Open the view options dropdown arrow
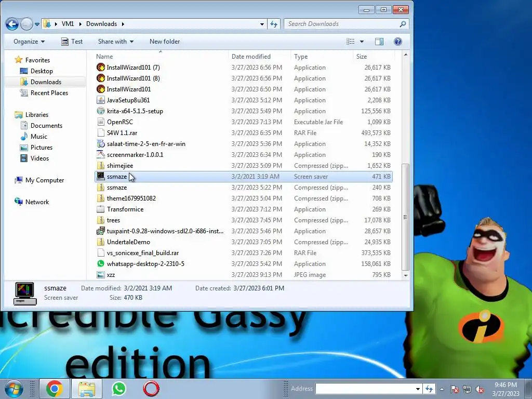 [x=362, y=42]
